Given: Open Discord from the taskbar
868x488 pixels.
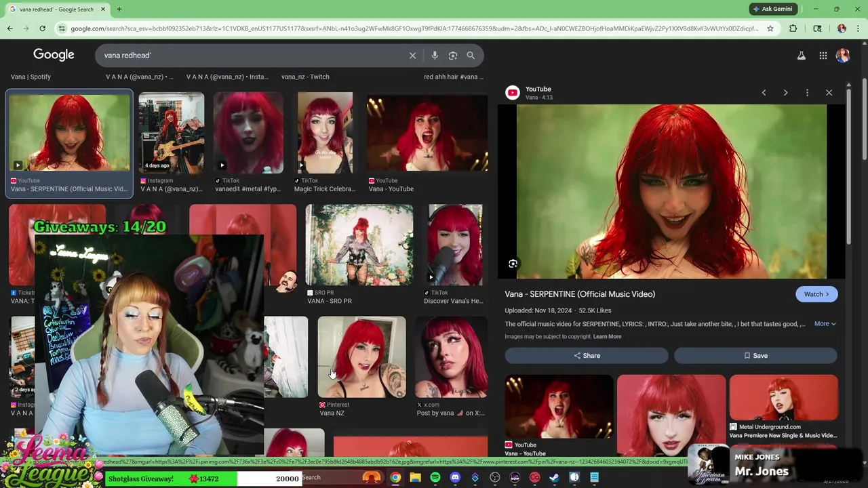Looking at the screenshot, I should pos(455,478).
